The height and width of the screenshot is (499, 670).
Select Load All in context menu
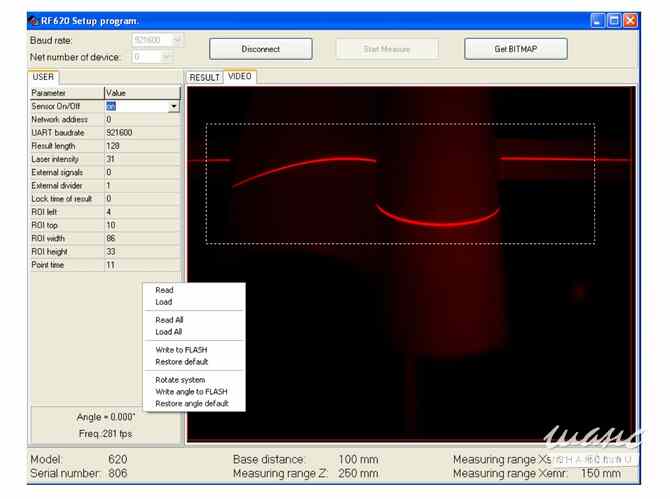(x=169, y=332)
